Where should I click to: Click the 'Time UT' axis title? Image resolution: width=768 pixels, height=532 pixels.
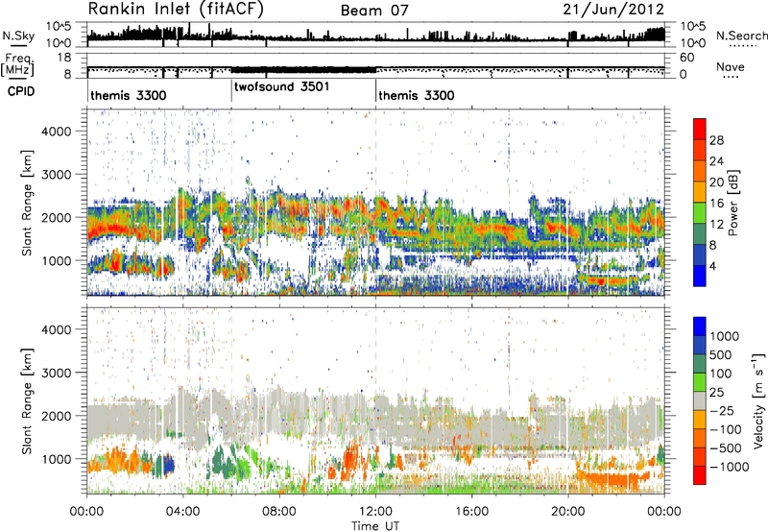pyautogui.click(x=375, y=525)
